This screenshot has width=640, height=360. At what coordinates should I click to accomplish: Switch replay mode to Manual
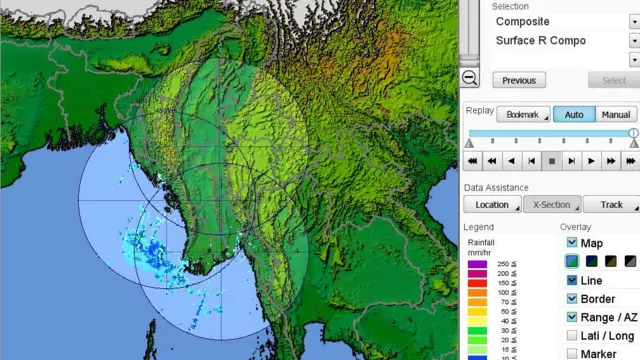(616, 115)
